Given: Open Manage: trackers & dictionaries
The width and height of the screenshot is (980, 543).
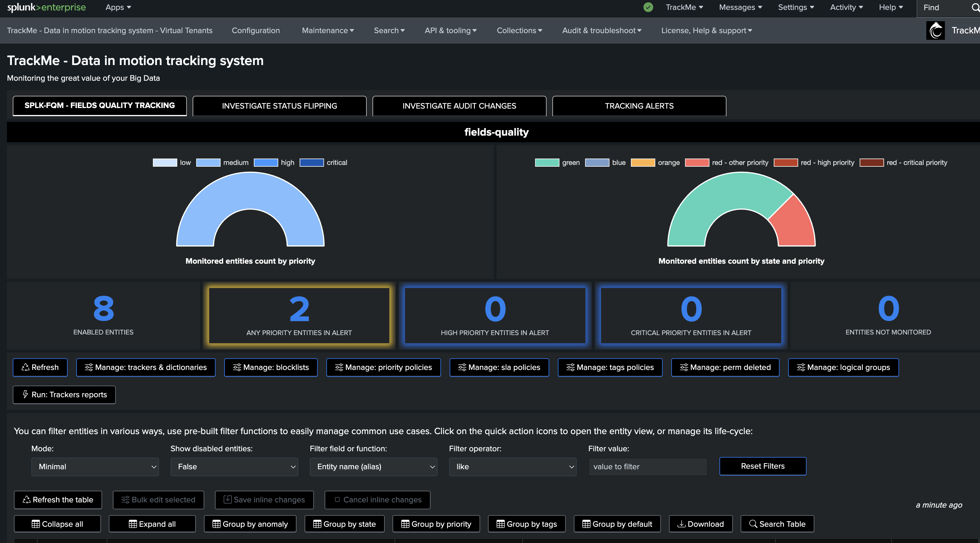Looking at the screenshot, I should 146,367.
